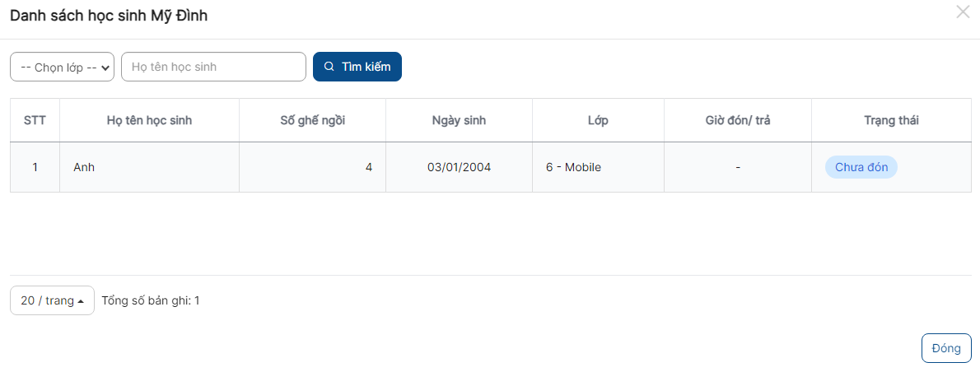Image resolution: width=980 pixels, height=372 pixels.
Task: Click the Chưa đón status badge
Action: 861,167
